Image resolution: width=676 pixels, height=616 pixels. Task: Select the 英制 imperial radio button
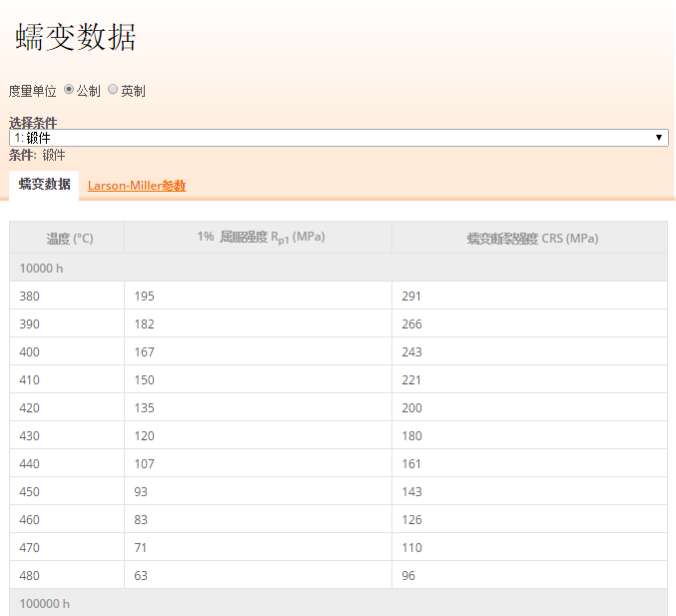[x=113, y=90]
